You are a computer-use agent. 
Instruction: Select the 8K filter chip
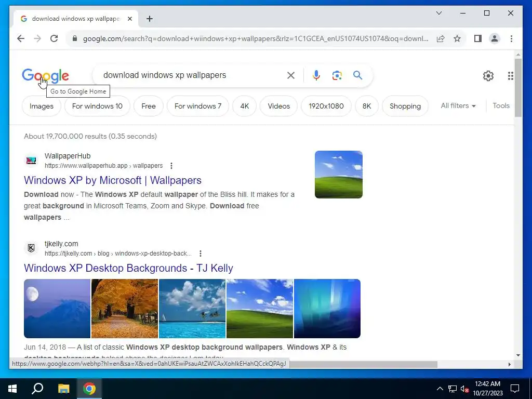click(367, 106)
